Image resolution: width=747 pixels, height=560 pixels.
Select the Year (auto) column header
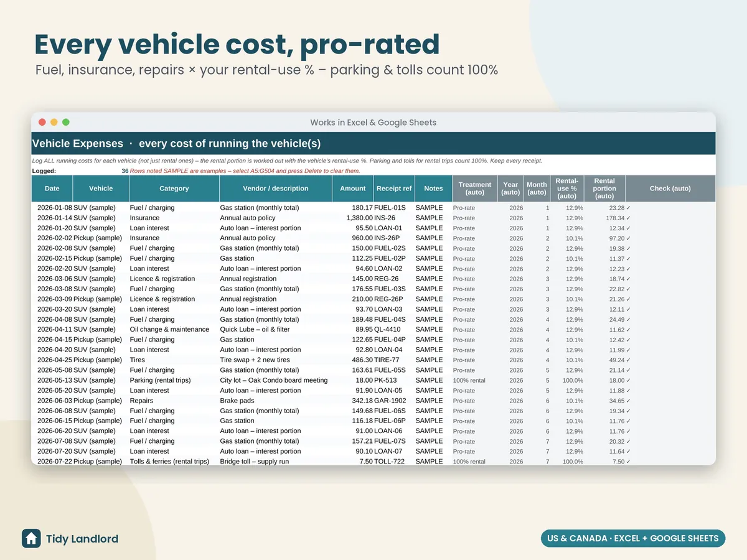(510, 189)
